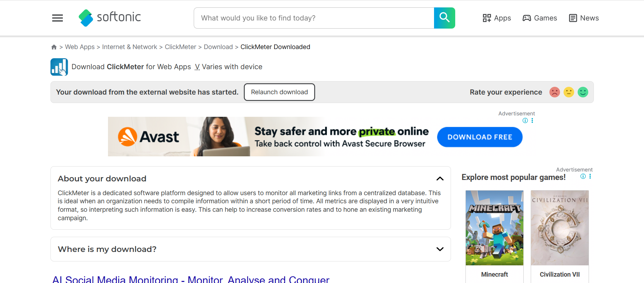644x283 pixels.
Task: Open the News menu
Action: coord(584,18)
